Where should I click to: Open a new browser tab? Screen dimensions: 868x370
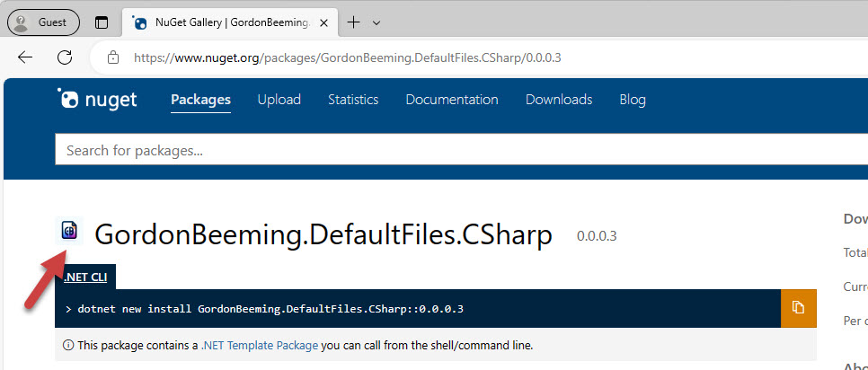(353, 22)
